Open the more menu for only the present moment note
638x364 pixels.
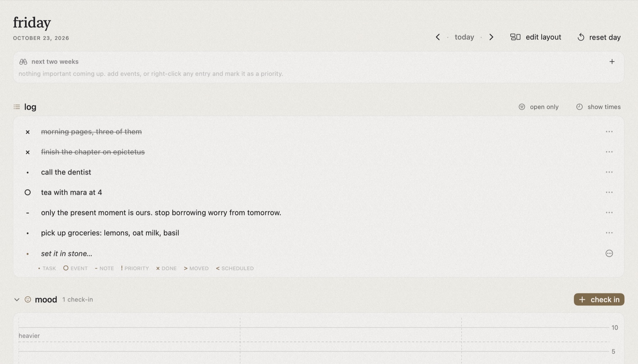click(x=609, y=213)
